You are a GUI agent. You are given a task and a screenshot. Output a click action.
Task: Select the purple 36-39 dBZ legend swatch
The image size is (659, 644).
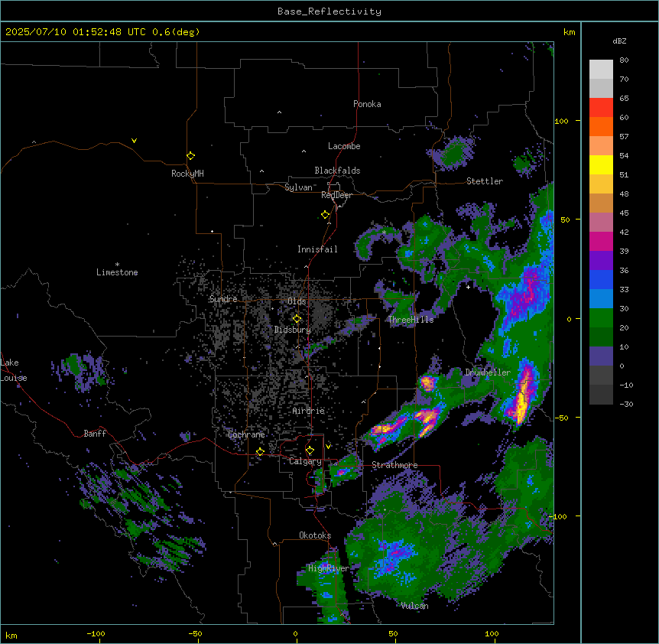click(601, 261)
